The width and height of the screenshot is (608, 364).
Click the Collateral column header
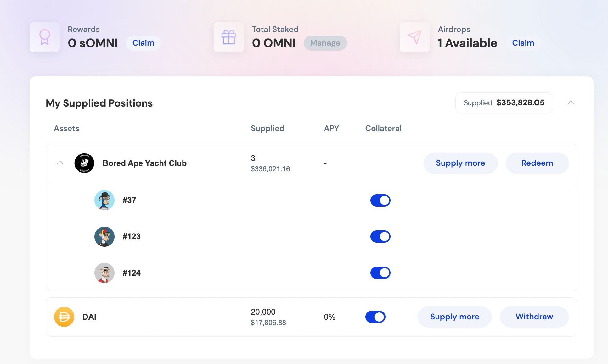383,128
